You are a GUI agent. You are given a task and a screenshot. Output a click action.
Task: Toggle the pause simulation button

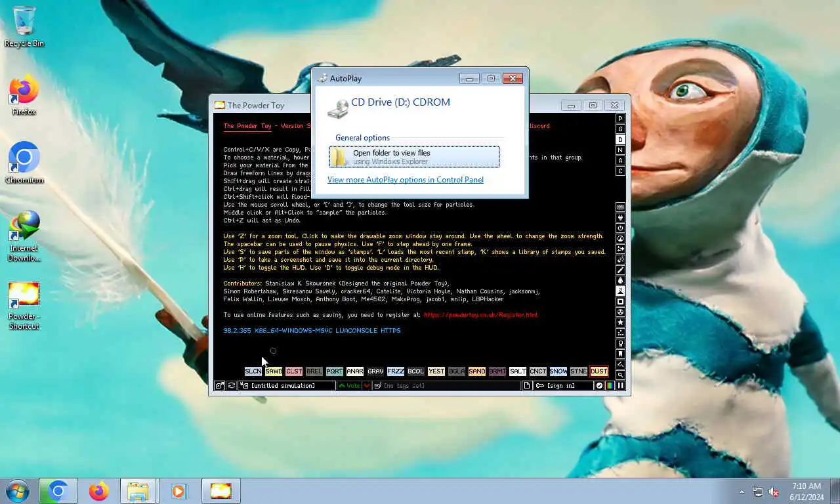tap(620, 386)
